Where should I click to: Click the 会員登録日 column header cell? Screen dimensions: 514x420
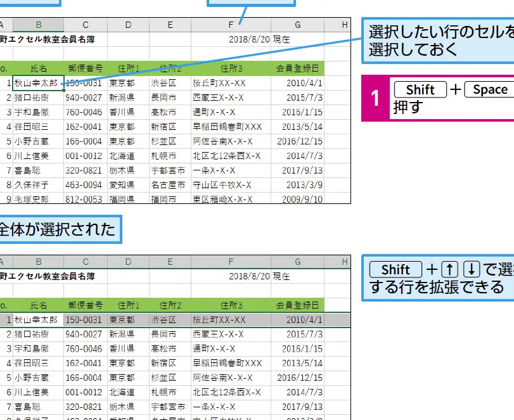click(297, 68)
